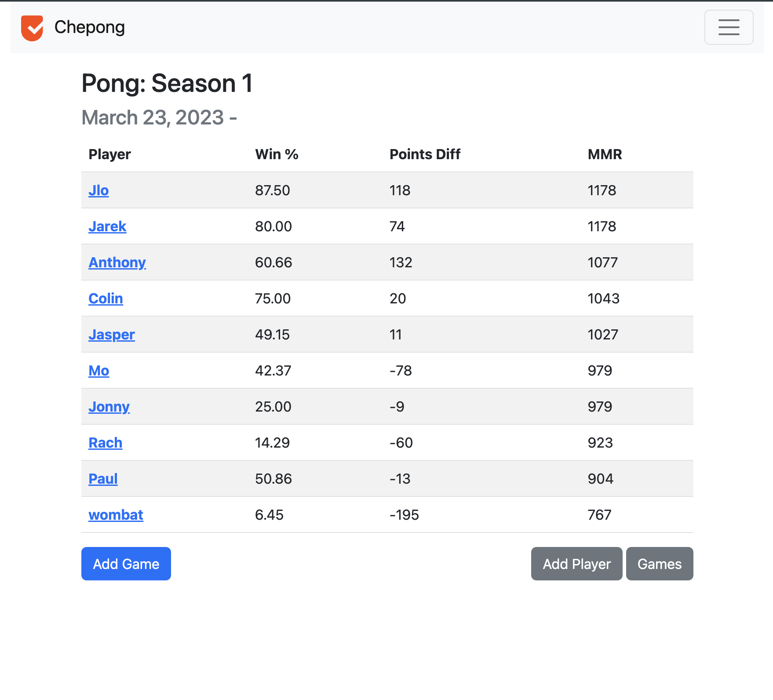
Task: Click the Points Diff column header
Action: click(x=424, y=154)
